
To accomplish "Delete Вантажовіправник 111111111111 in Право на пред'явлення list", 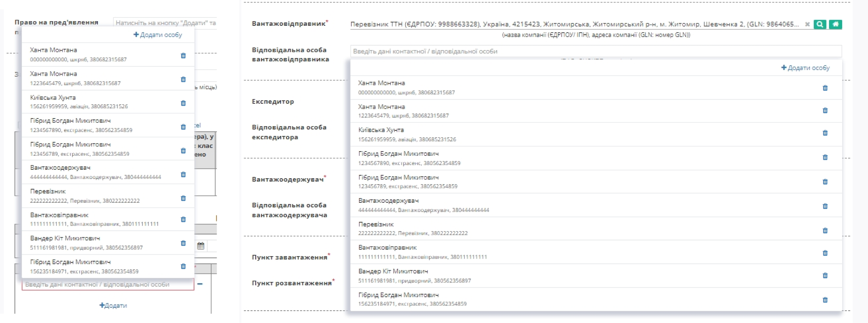I will coord(183,219).
